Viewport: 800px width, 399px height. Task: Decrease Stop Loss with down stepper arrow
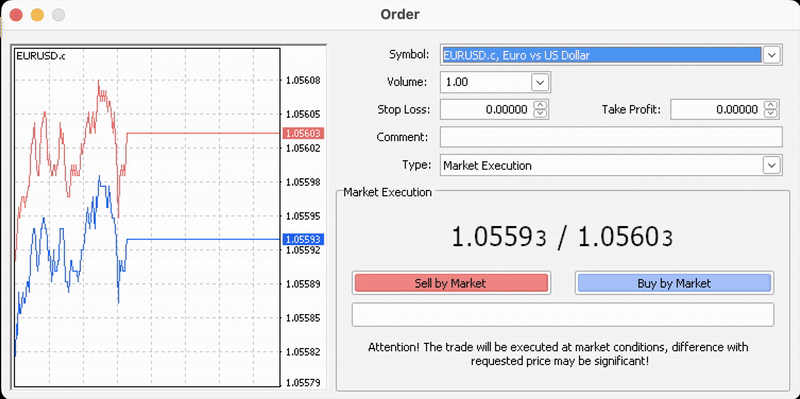(x=540, y=113)
